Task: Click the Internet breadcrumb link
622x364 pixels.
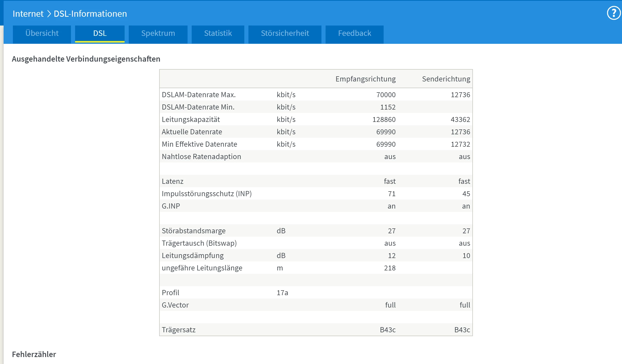Action: (28, 14)
